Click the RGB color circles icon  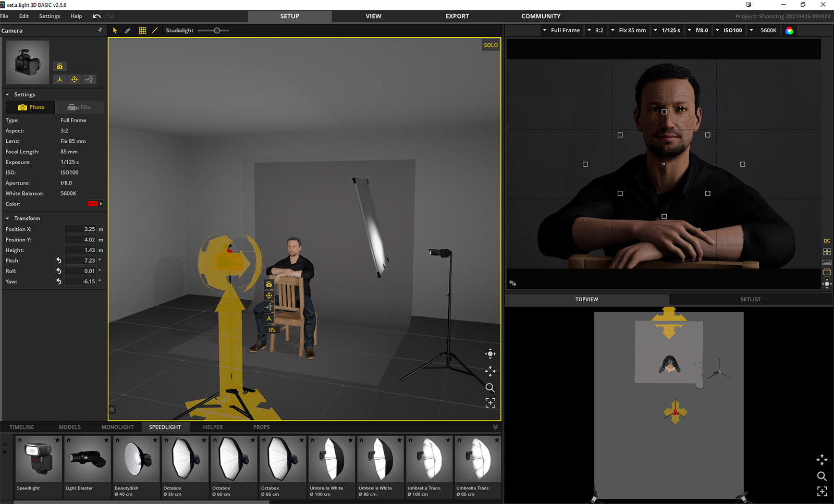click(x=789, y=31)
